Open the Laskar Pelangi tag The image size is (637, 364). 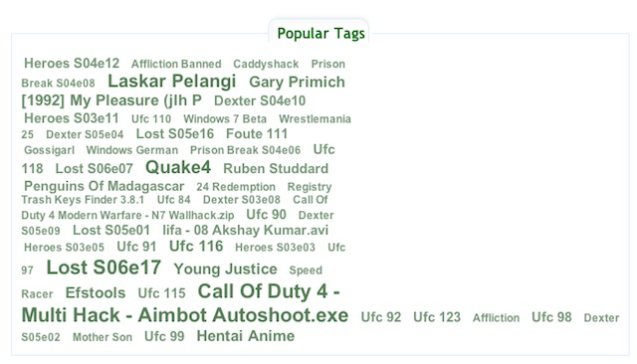[171, 82]
